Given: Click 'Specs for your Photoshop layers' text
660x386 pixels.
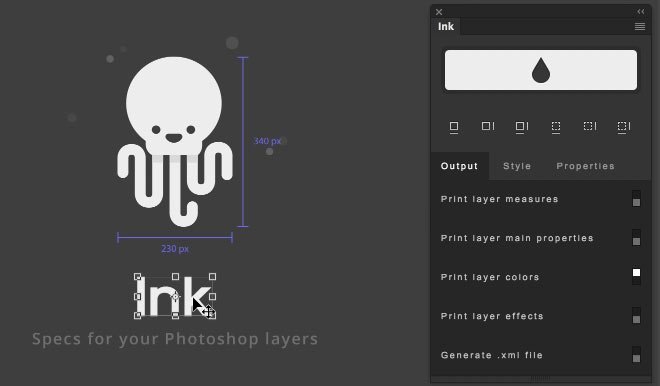Looking at the screenshot, I should coord(175,339).
